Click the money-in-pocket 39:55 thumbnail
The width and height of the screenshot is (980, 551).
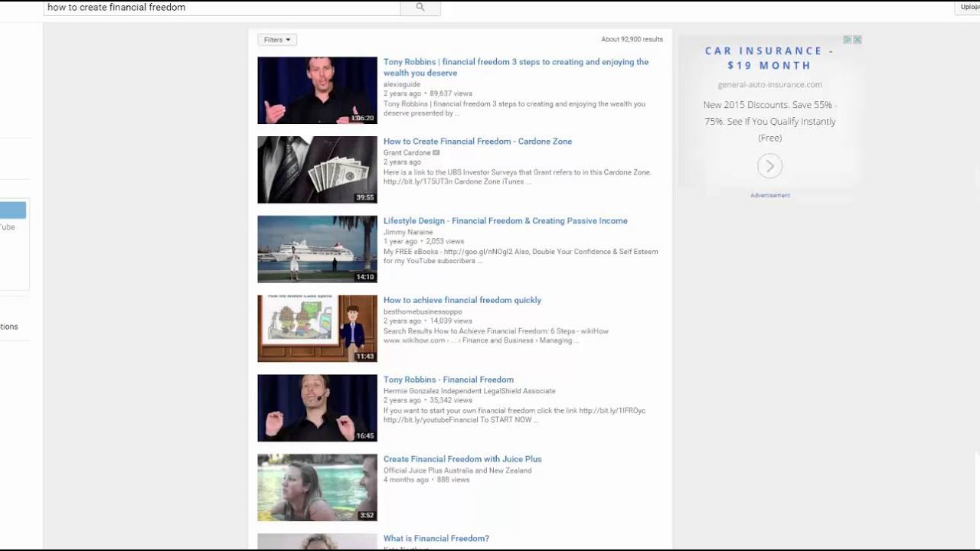[317, 170]
